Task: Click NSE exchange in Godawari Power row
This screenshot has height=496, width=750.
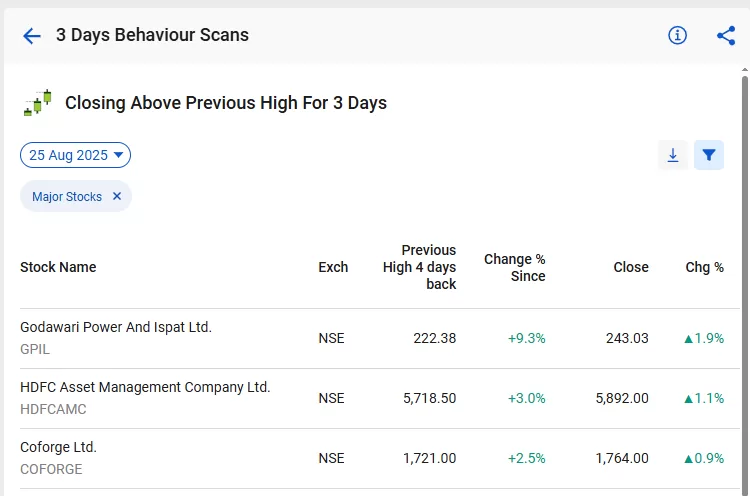Action: (331, 338)
